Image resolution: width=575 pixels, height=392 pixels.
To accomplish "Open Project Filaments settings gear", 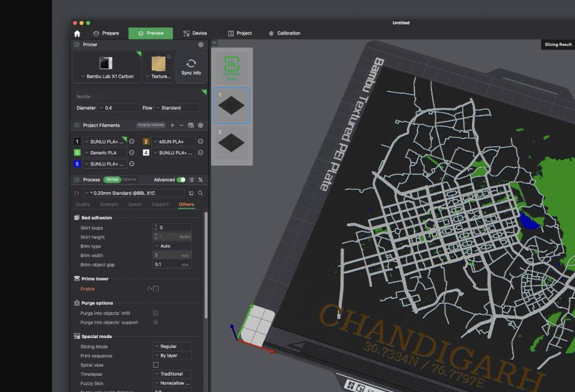I will click(x=200, y=125).
